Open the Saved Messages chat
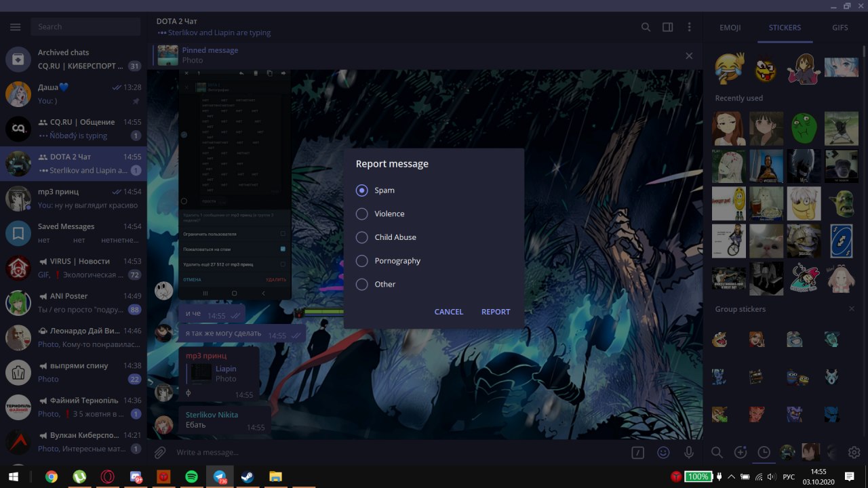 73,233
